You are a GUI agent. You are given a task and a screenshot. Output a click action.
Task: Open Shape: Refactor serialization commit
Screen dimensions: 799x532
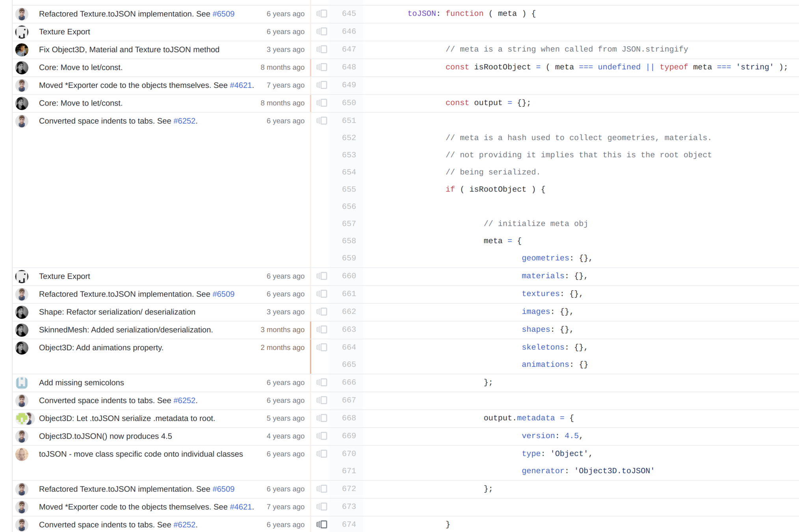[117, 312]
